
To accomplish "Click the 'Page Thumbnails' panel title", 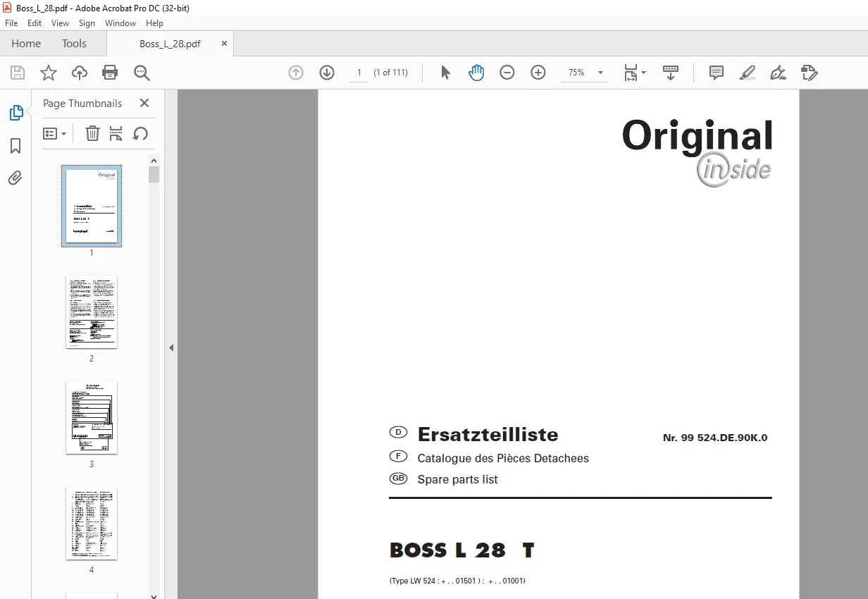I will 82,103.
